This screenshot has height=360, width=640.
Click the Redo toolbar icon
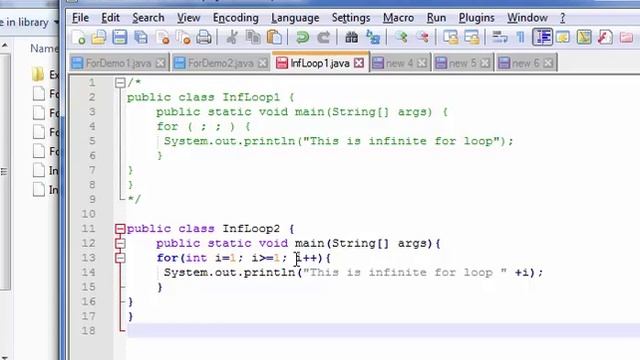(323, 38)
